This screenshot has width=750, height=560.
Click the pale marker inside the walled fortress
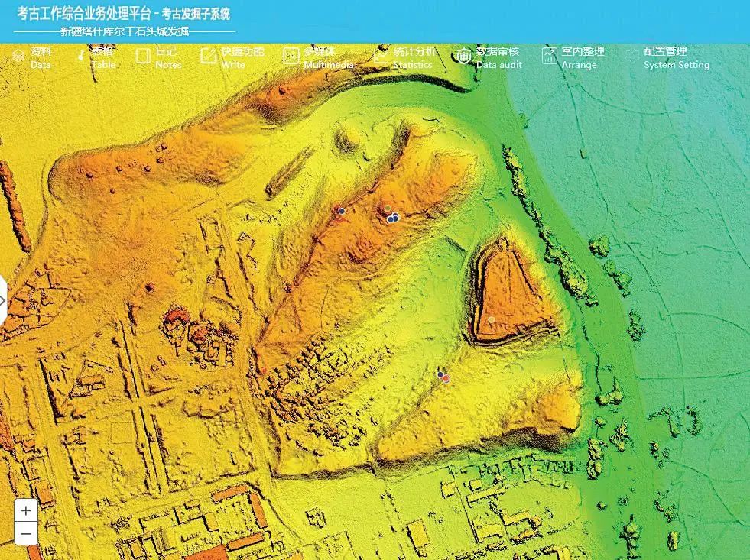(x=492, y=319)
